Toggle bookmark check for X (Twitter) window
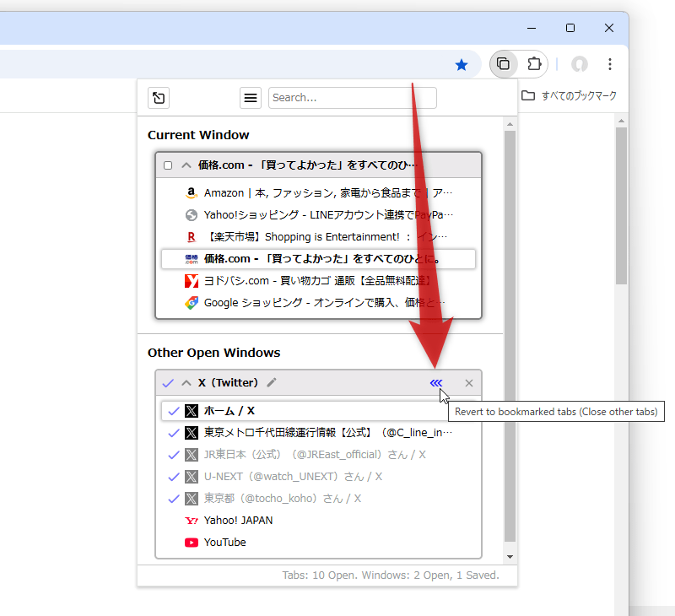The height and width of the screenshot is (616, 675). click(168, 383)
